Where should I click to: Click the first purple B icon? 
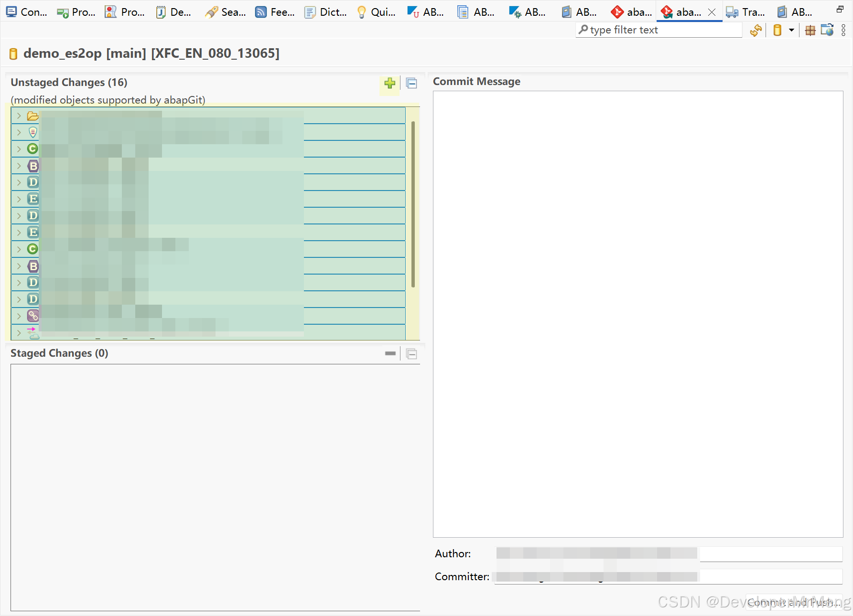click(33, 166)
